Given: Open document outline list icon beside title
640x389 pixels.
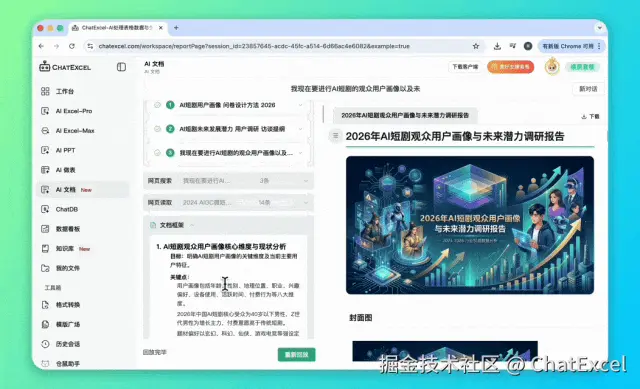Looking at the screenshot, I should point(336,136).
